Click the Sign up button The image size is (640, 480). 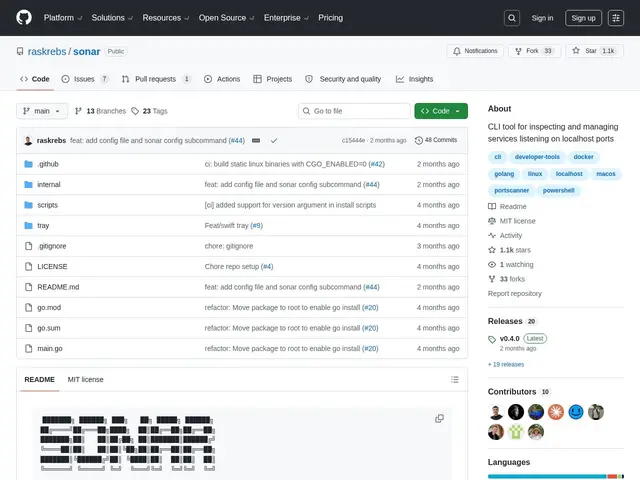click(x=583, y=18)
